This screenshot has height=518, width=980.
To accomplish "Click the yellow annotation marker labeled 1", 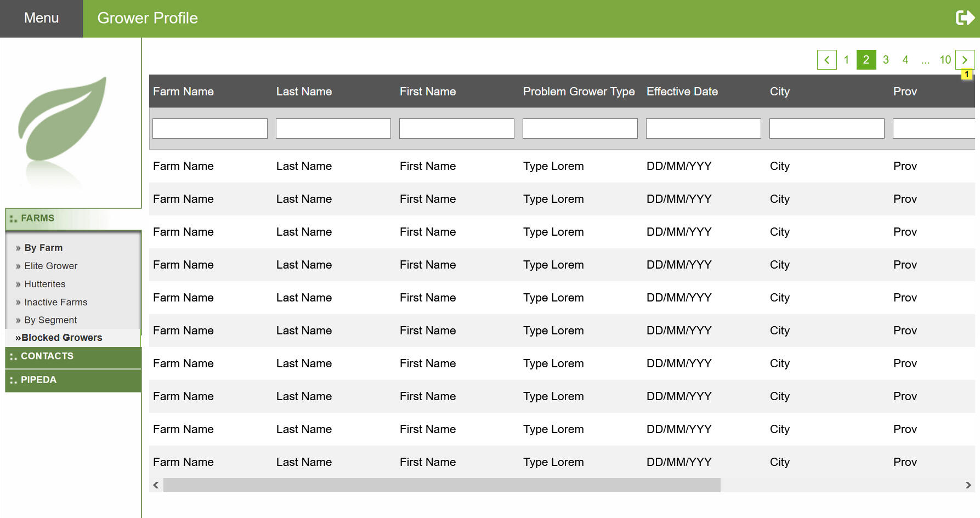I will pos(967,75).
